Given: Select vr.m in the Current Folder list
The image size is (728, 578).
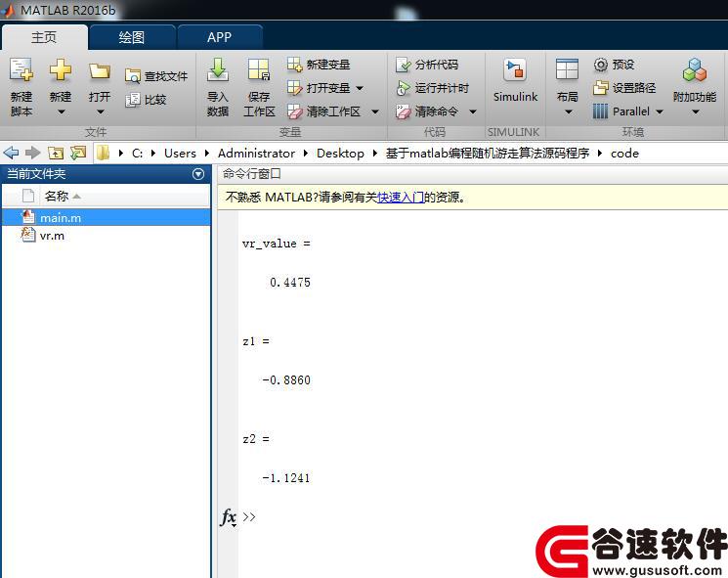Looking at the screenshot, I should point(107,236).
